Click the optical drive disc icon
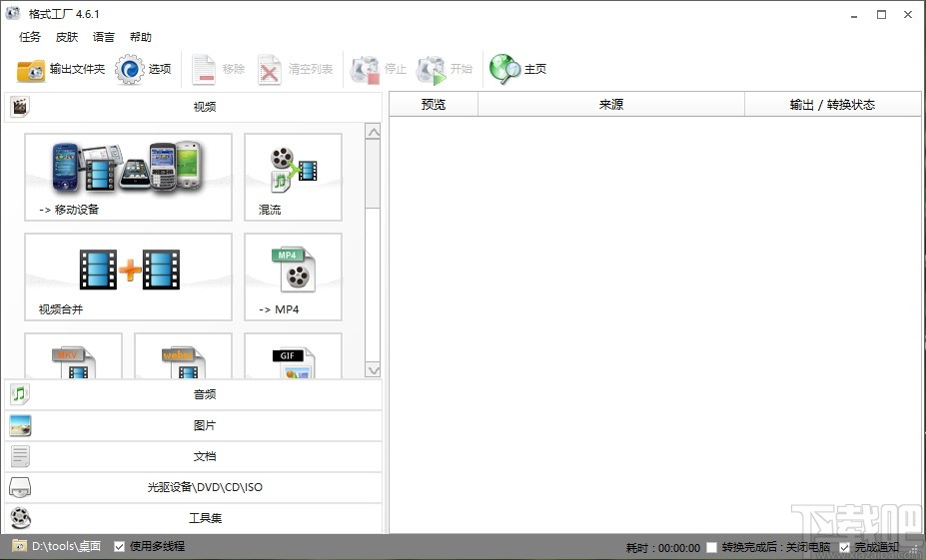Viewport: 926px width, 560px height. pos(20,487)
